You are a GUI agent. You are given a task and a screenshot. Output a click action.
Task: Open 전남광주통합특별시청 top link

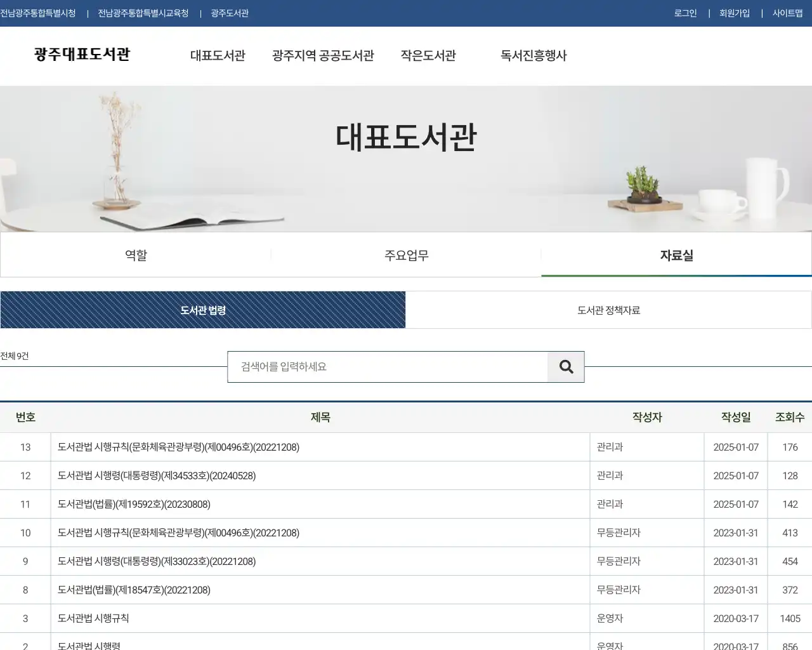coord(38,13)
